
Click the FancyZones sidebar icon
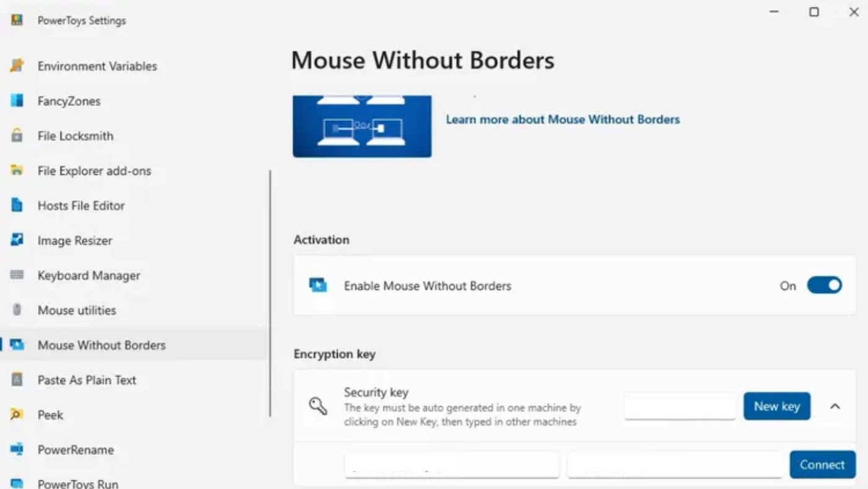point(17,101)
